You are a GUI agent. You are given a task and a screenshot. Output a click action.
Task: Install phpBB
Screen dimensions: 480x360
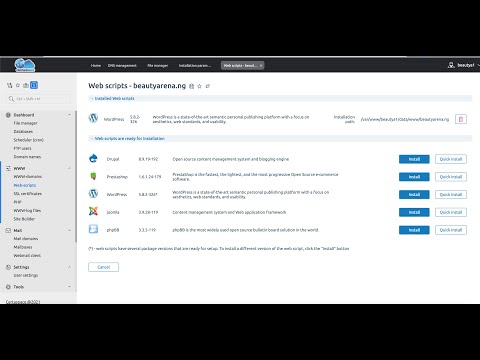(x=414, y=230)
